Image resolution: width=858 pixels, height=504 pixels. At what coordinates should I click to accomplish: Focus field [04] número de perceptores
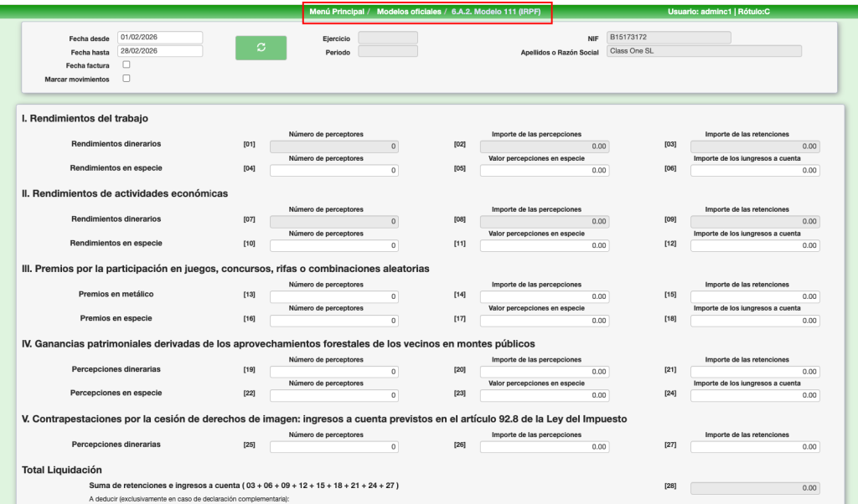tap(333, 170)
